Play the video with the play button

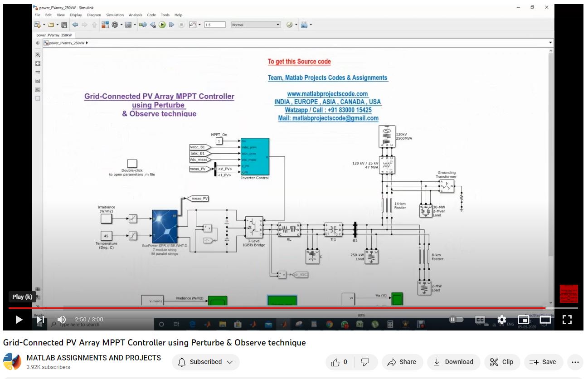[19, 320]
